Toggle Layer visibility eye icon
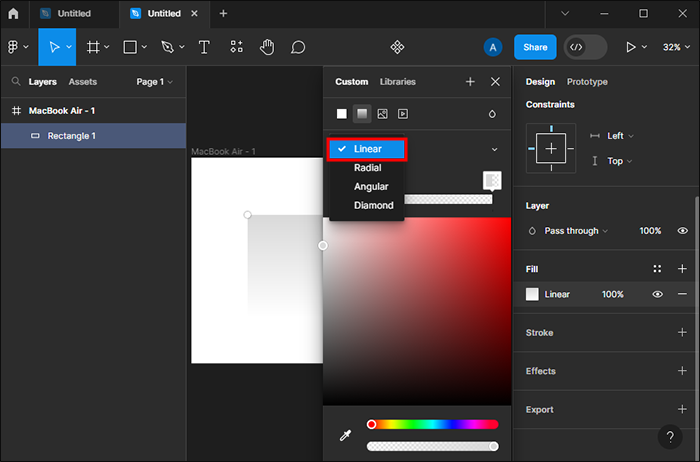The height and width of the screenshot is (462, 700). click(x=682, y=231)
